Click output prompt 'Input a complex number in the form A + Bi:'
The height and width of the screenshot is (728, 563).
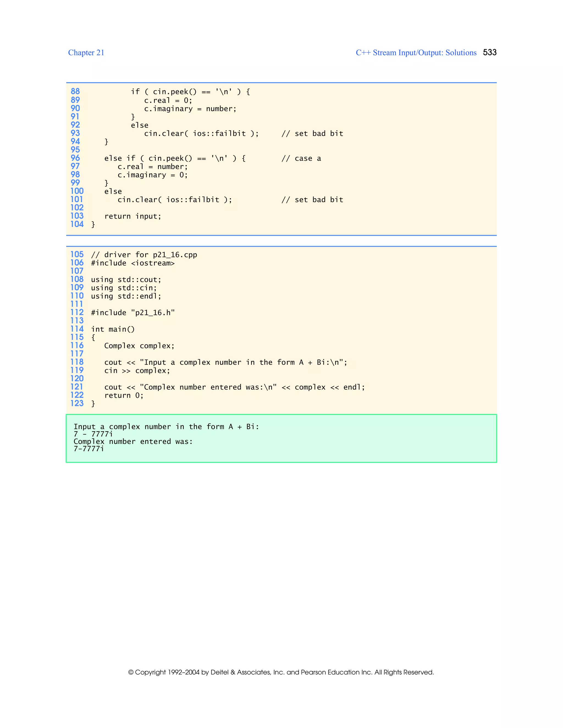166,427
